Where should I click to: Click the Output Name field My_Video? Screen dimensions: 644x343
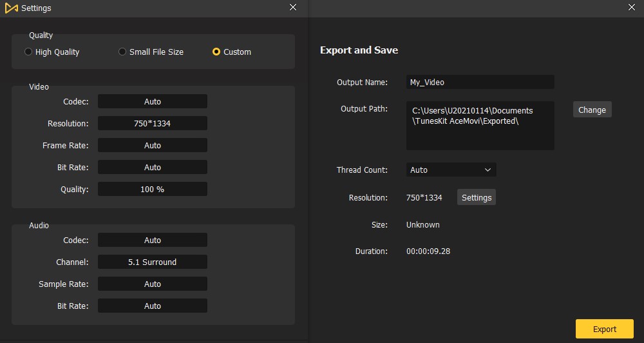pyautogui.click(x=480, y=82)
